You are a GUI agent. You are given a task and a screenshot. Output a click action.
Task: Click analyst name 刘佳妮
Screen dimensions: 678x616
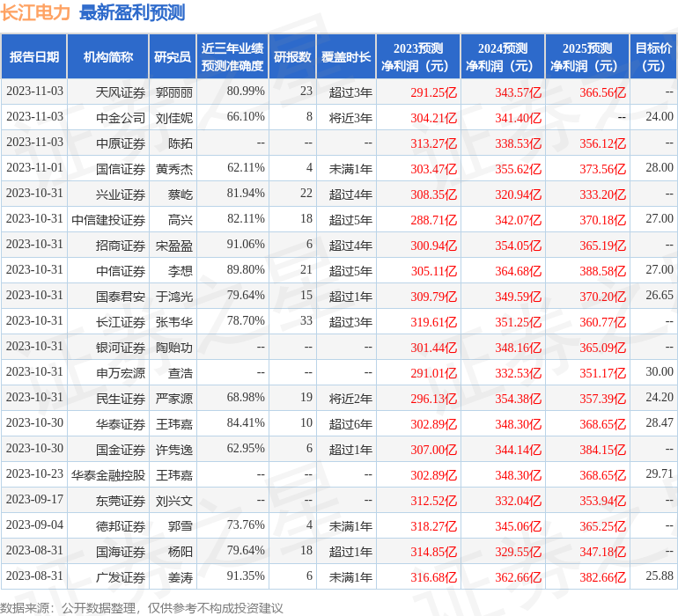click(174, 118)
